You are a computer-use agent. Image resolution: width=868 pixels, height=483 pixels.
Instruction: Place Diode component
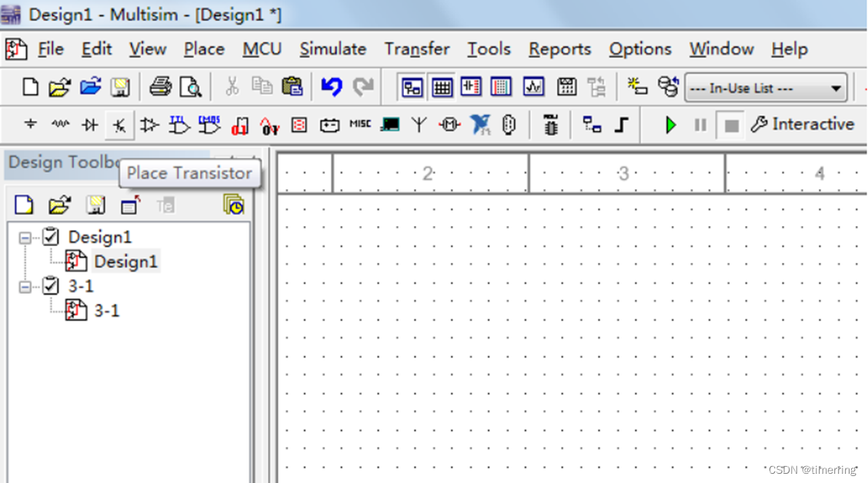(90, 125)
